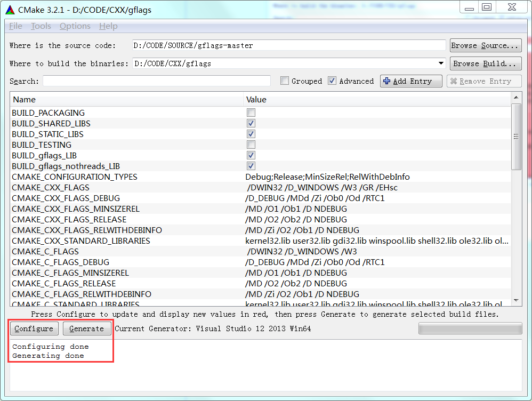
Task: Click Browse Build button
Action: [486, 63]
